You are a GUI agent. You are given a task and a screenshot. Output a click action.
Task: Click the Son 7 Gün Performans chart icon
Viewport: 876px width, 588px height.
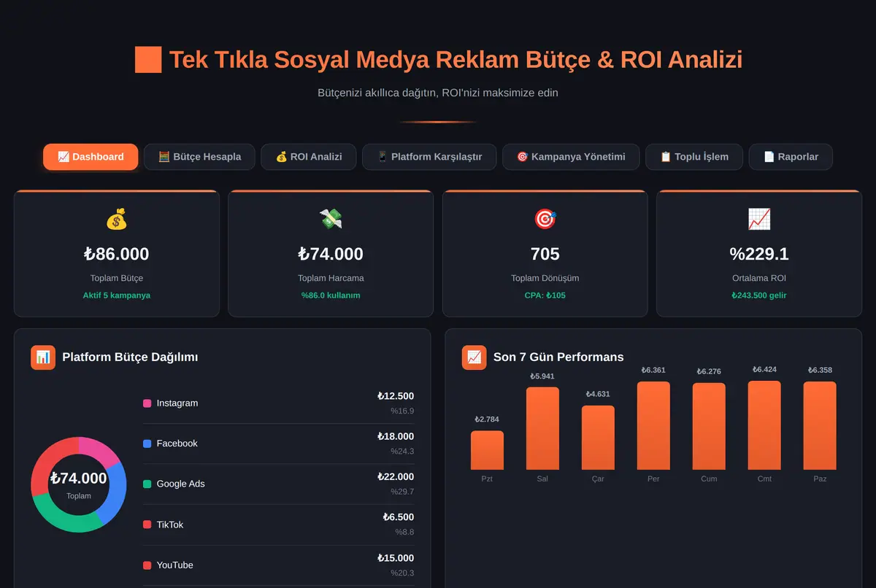[474, 357]
